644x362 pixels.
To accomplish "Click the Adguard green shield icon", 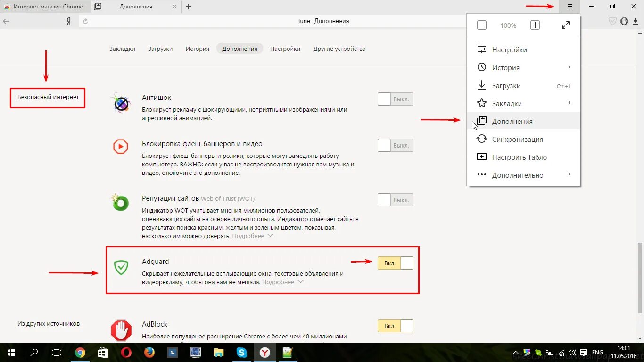I will click(x=121, y=268).
